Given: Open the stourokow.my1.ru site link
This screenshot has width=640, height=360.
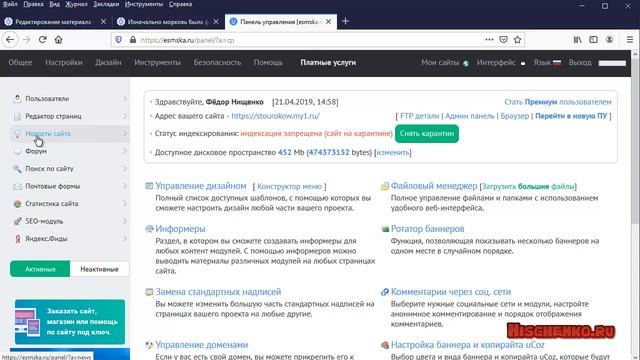Looking at the screenshot, I should pyautogui.click(x=275, y=116).
